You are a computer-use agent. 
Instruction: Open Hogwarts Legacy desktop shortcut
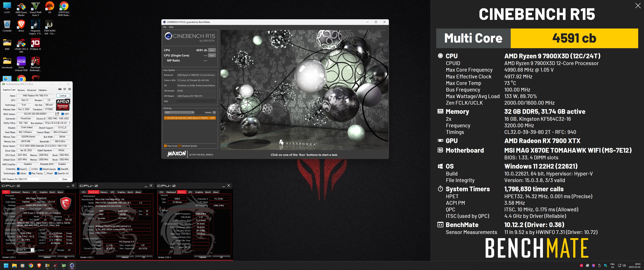[36, 27]
